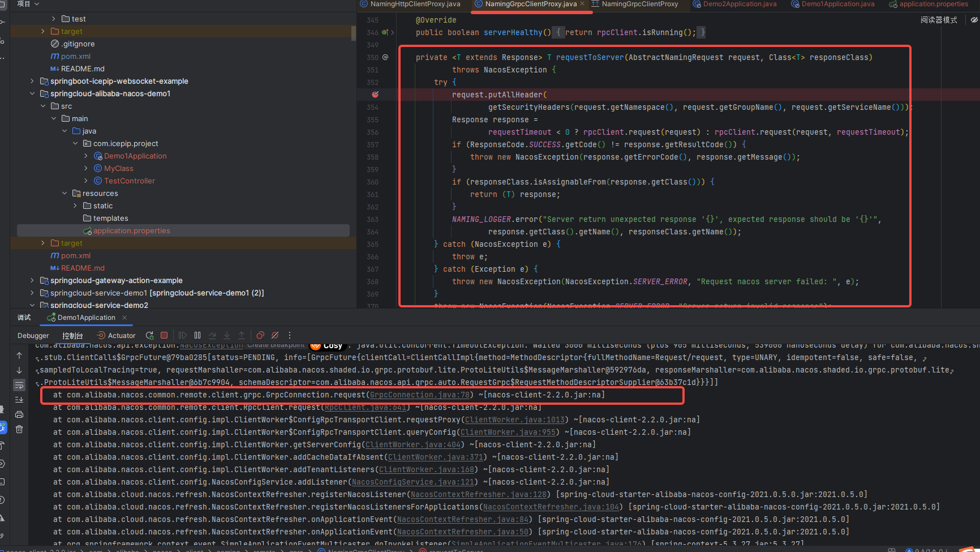
Task: Print the console output
Action: click(x=19, y=414)
